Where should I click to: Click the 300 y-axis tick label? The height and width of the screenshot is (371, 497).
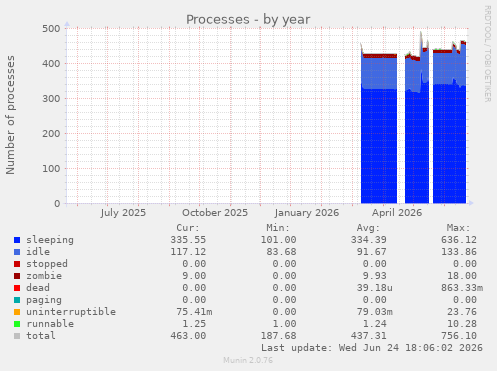pos(51,99)
